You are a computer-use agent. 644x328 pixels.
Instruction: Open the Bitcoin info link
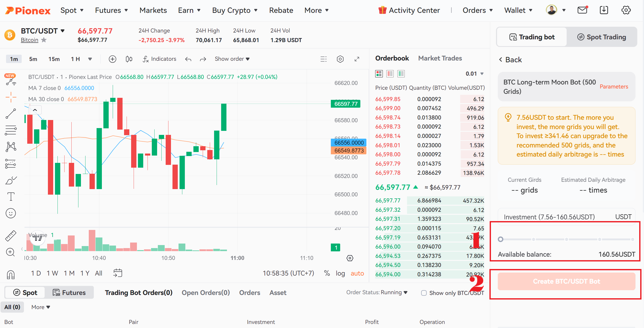(30, 40)
